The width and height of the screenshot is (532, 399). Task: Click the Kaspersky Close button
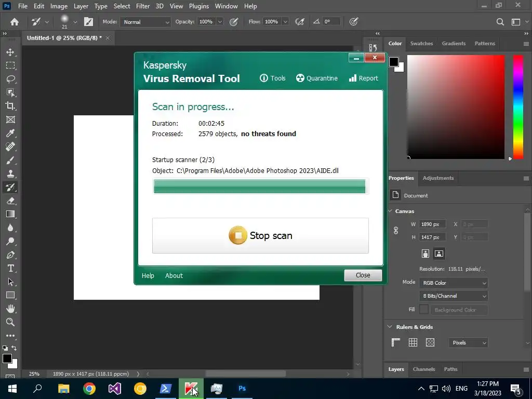363,275
